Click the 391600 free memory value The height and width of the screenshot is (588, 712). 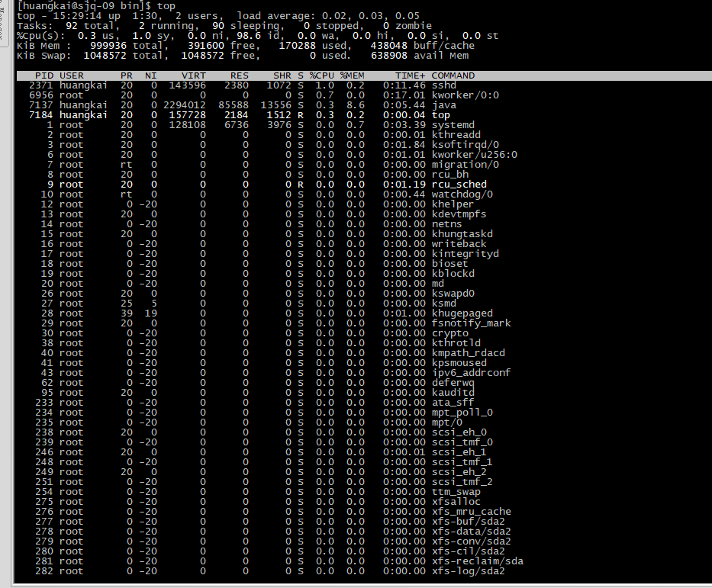206,46
